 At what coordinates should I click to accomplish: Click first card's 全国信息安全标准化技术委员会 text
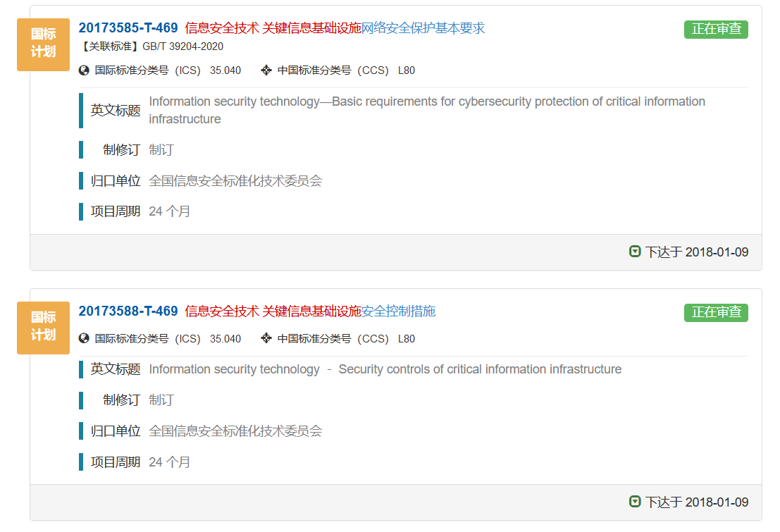235,180
